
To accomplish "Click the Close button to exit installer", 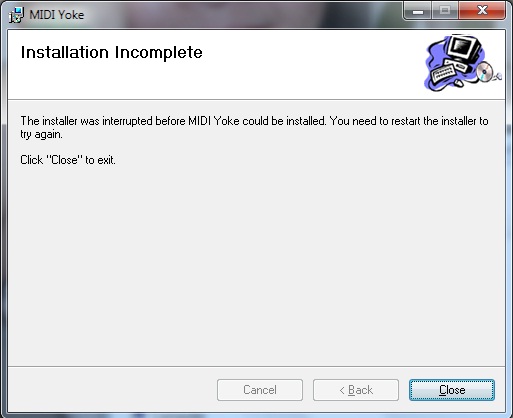I will 452,390.
